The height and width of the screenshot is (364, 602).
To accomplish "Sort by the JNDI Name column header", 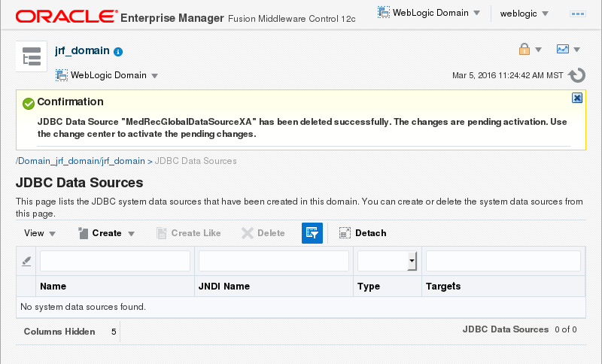I will click(x=223, y=287).
